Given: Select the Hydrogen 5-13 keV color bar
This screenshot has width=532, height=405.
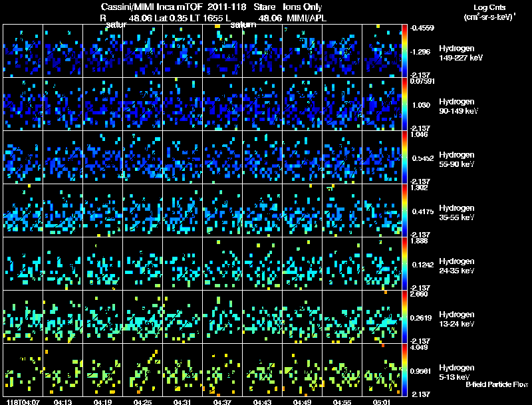Looking at the screenshot, I should tap(406, 370).
